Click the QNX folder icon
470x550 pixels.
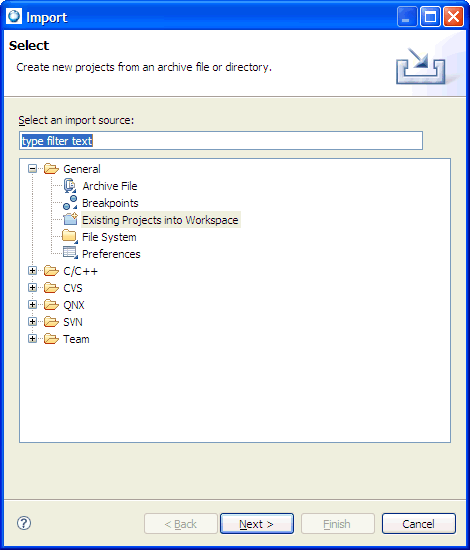51,304
